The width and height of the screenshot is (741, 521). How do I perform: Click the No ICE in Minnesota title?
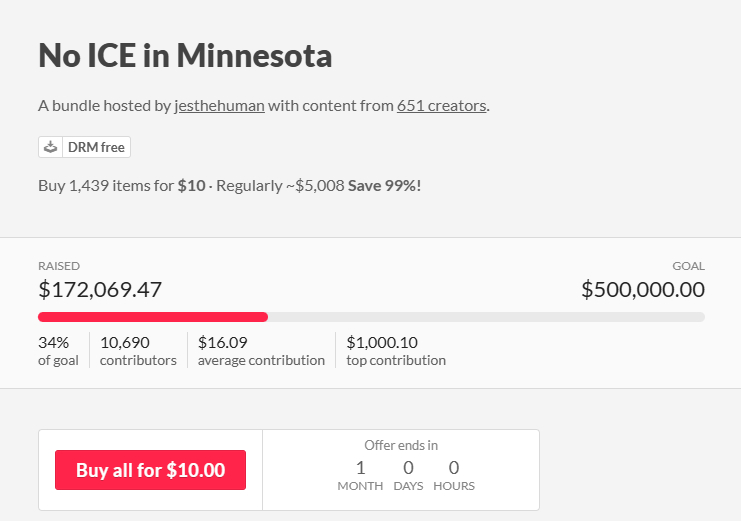coord(185,55)
